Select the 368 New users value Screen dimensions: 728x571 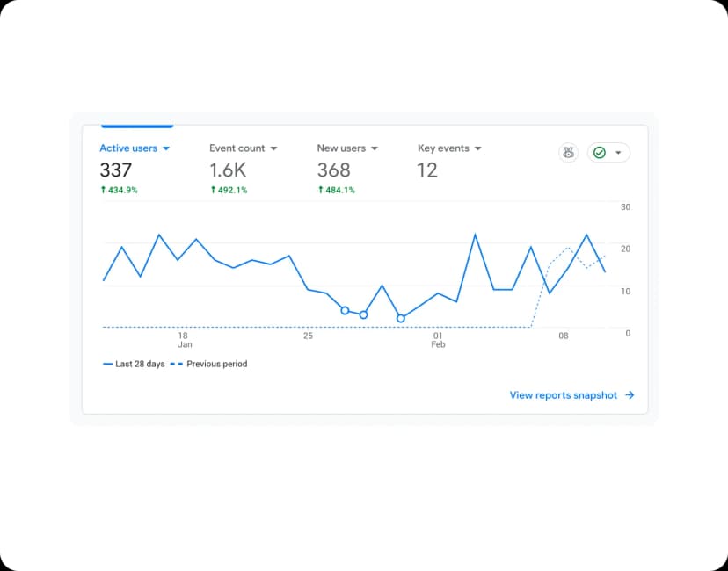tap(333, 170)
